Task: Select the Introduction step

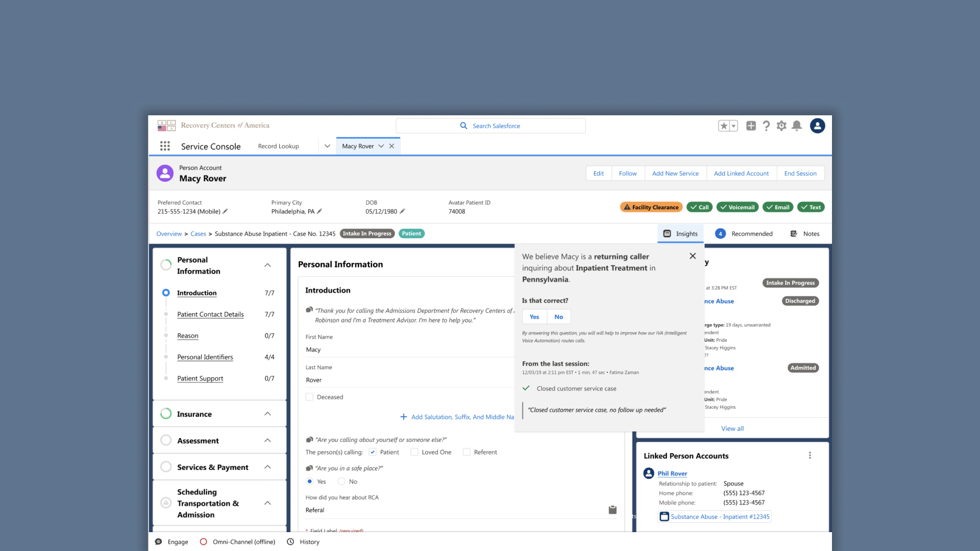Action: [x=197, y=293]
